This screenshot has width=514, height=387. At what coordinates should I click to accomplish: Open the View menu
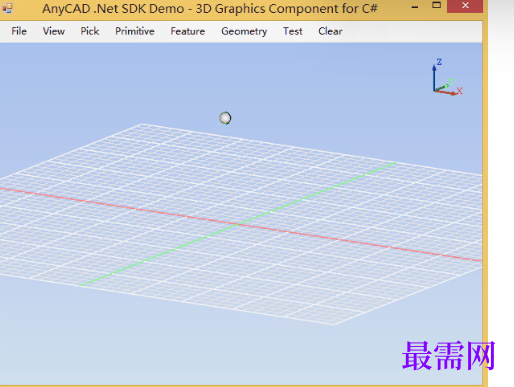[54, 31]
